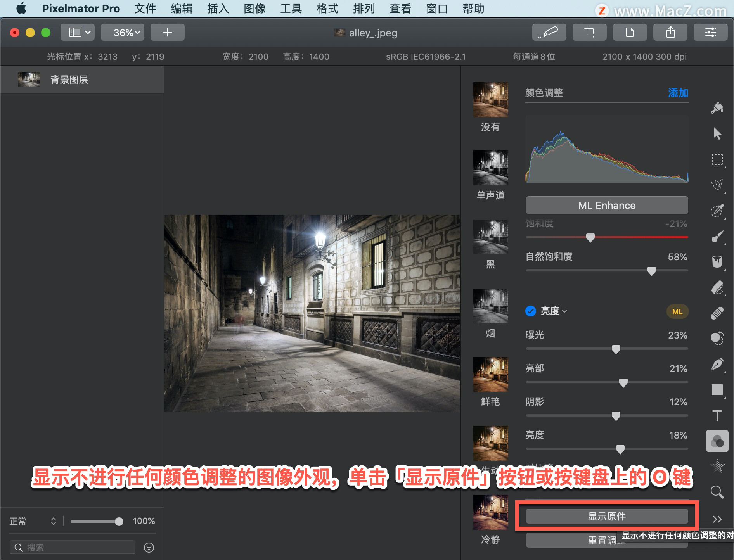Viewport: 734px width, 560px height.
Task: Expand the 亮度 section chevron
Action: pyautogui.click(x=564, y=311)
